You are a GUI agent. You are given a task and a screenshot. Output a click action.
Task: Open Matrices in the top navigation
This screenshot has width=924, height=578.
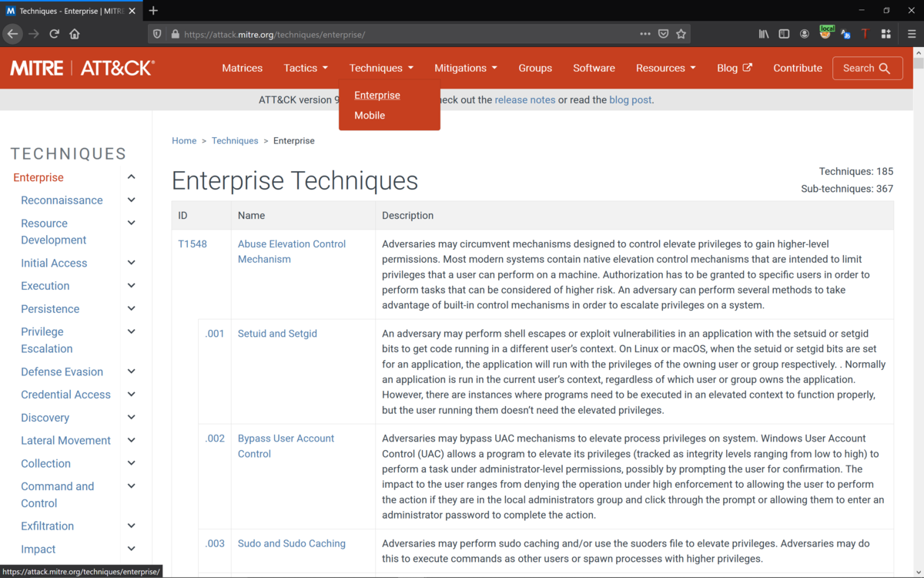click(243, 68)
